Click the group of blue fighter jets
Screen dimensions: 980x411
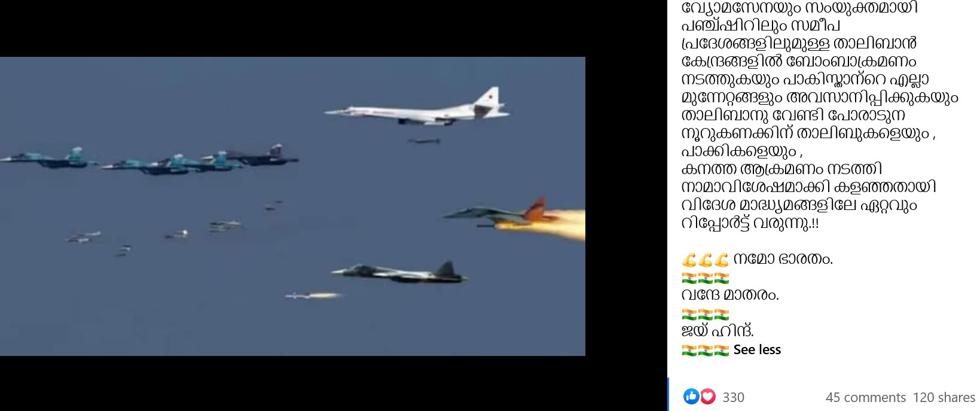(149, 160)
